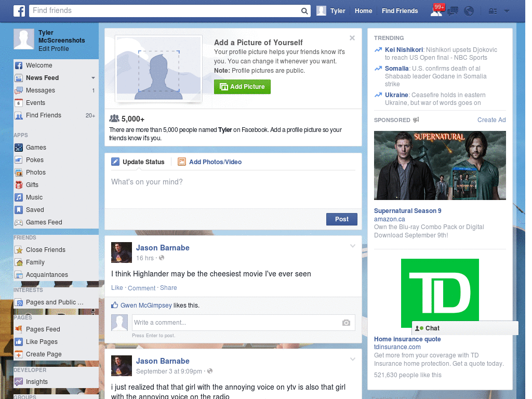Click the profile picture placeholder in sidebar
Image resolution: width=532 pixels, height=399 pixels.
(24, 39)
